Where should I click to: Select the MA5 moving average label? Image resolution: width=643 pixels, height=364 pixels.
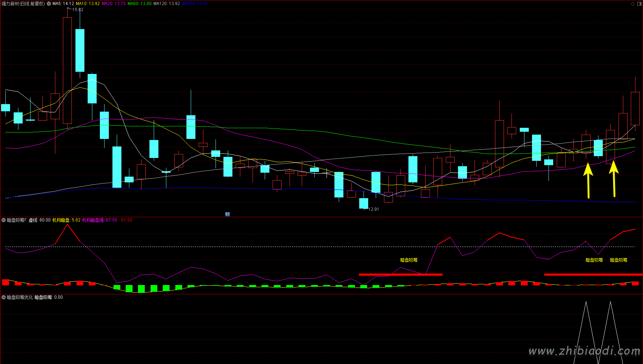pos(63,4)
